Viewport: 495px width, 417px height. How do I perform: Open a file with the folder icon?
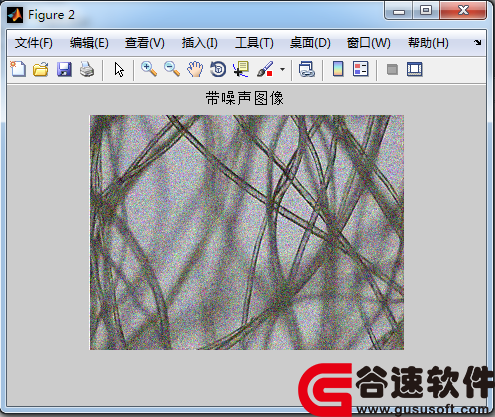tap(41, 69)
